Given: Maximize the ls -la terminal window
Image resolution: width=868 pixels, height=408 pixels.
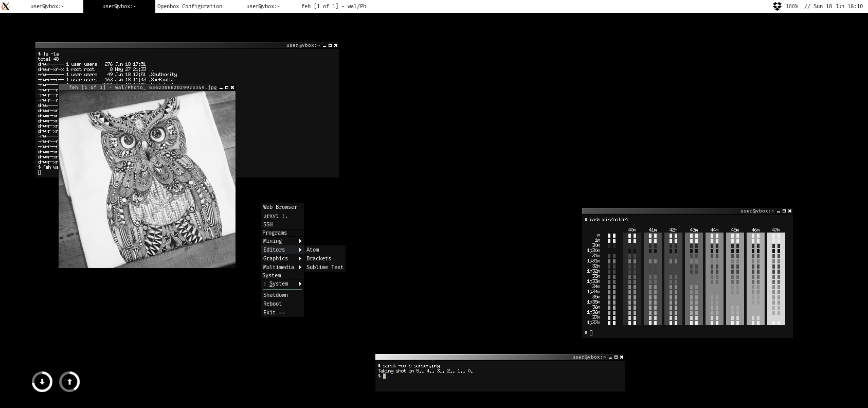Looking at the screenshot, I should 330,45.
